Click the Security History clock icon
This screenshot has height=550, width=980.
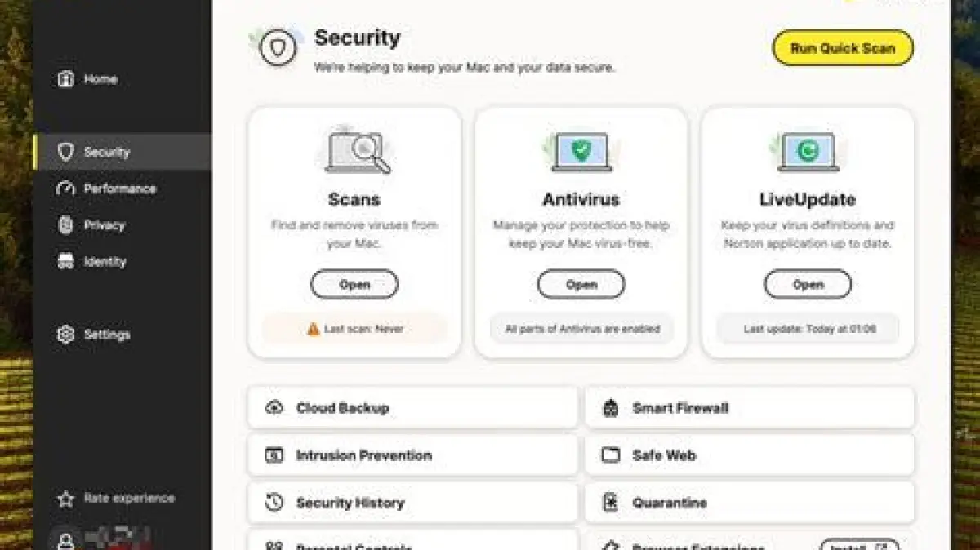coord(274,503)
